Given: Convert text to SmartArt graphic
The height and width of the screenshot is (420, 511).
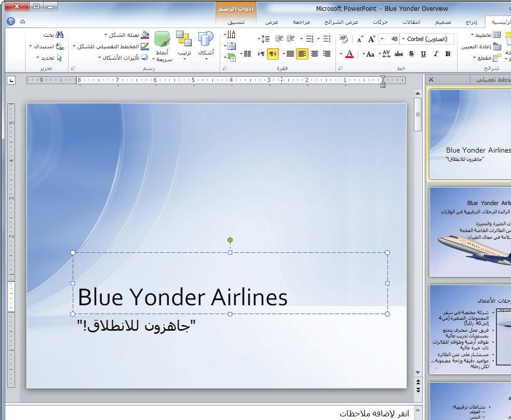Looking at the screenshot, I should click(230, 58).
